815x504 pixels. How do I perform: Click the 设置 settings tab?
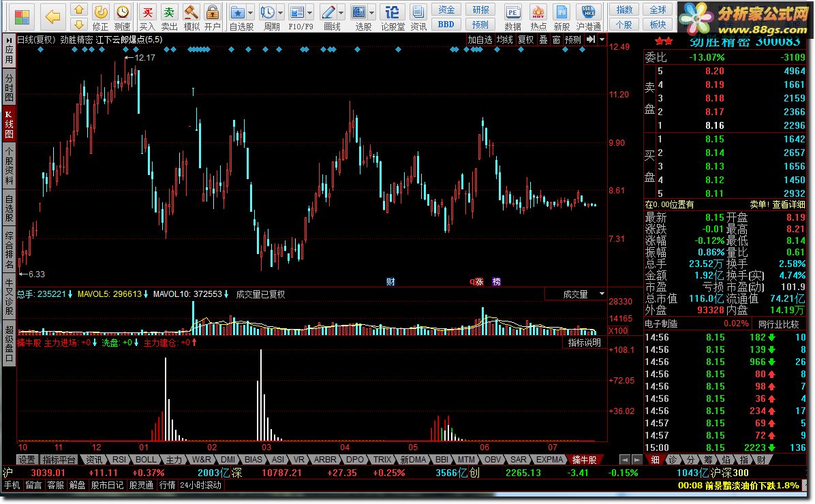27,459
